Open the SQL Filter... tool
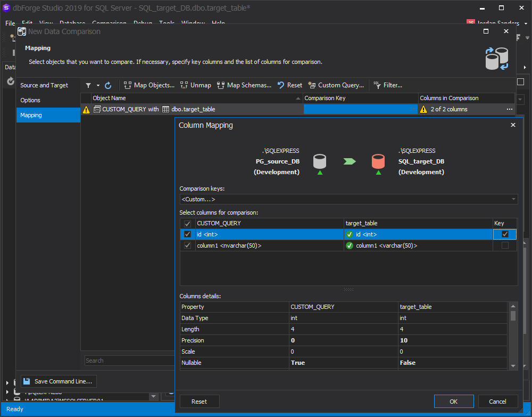This screenshot has width=532, height=417. (x=388, y=85)
